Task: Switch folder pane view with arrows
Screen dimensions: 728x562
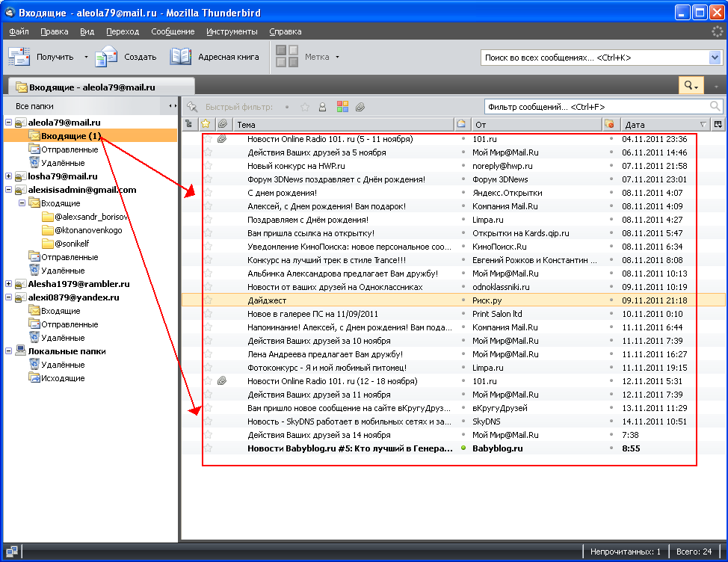Action: [172, 106]
